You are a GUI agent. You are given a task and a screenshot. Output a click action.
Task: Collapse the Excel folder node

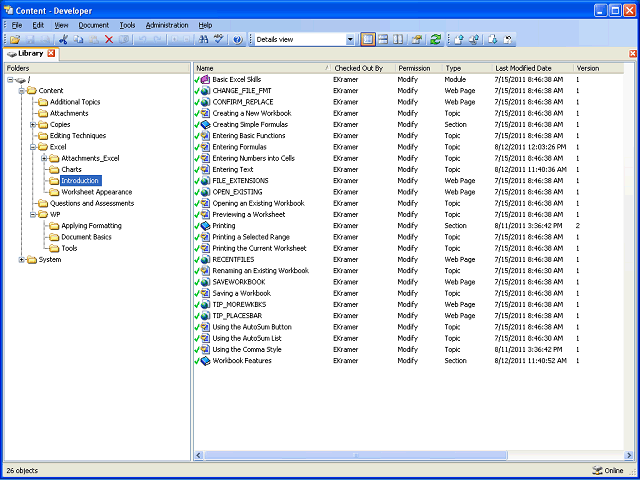33,147
